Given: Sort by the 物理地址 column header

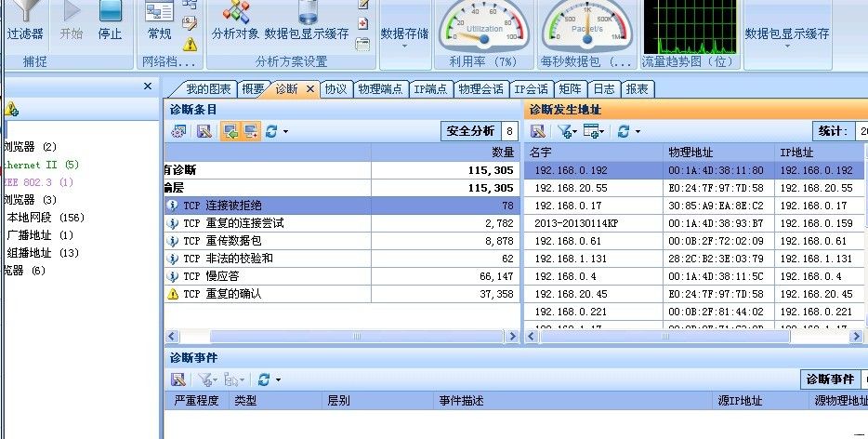Looking at the screenshot, I should (718, 152).
